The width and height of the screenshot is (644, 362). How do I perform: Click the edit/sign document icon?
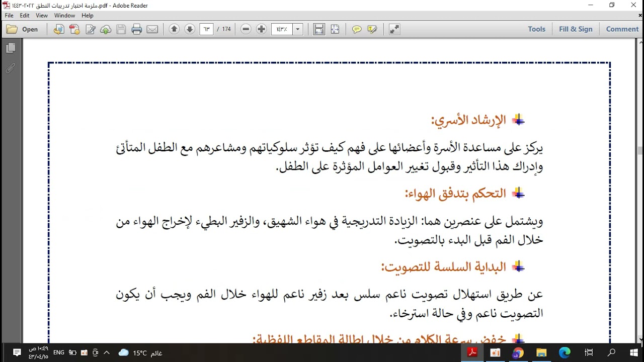[90, 29]
